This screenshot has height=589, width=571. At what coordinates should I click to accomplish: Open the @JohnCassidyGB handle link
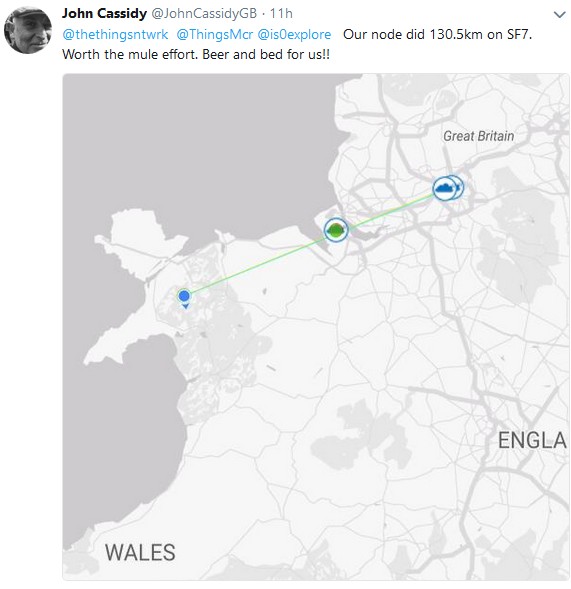204,14
